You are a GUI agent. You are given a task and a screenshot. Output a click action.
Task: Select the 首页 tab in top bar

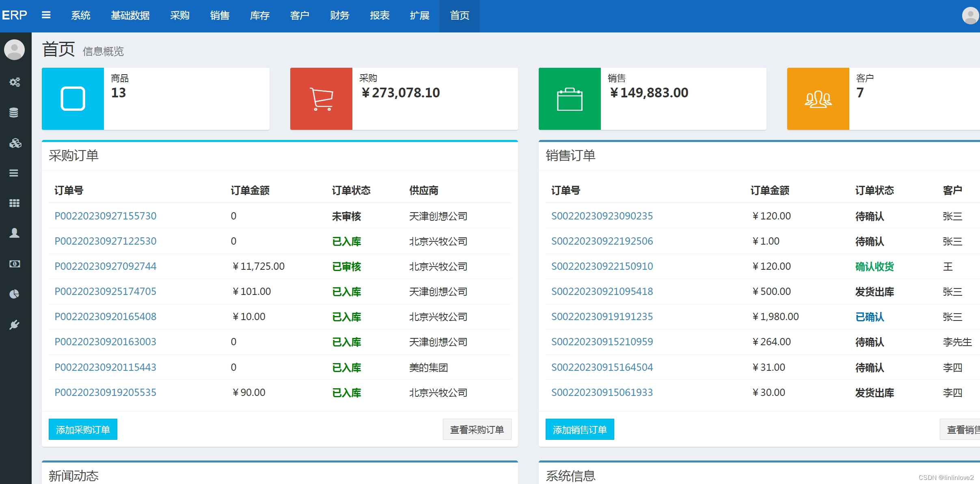click(x=460, y=15)
